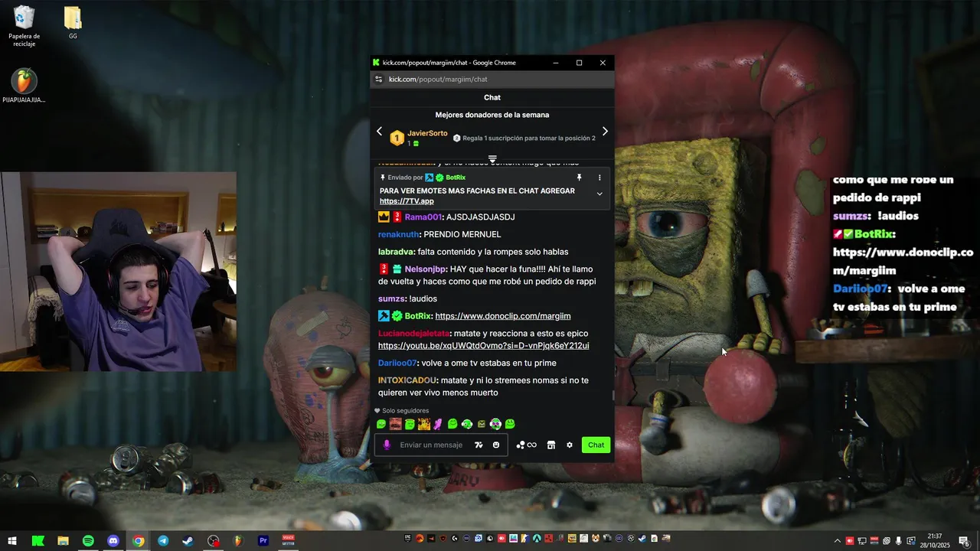This screenshot has width=980, height=551.
Task: Open File Explorer from the taskbar
Action: 63,541
